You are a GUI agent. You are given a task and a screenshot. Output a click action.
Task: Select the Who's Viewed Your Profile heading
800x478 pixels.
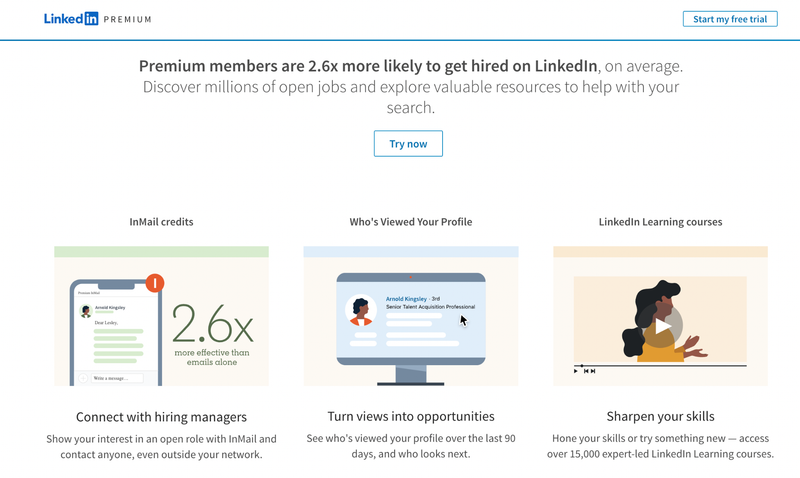411,222
